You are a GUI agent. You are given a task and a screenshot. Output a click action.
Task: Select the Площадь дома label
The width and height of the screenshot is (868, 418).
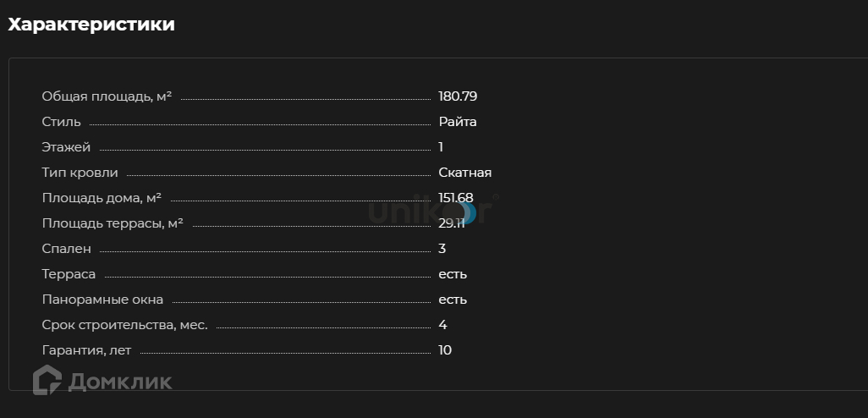pyautogui.click(x=102, y=198)
